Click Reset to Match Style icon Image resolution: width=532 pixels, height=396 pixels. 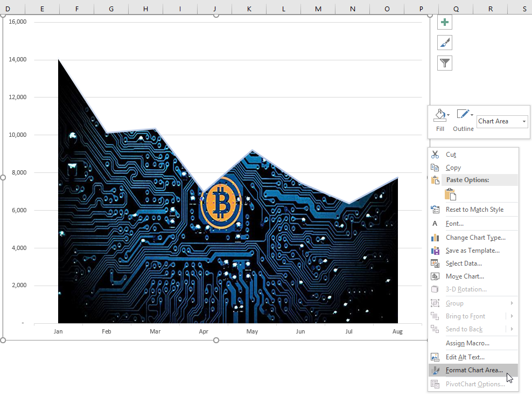(x=435, y=210)
